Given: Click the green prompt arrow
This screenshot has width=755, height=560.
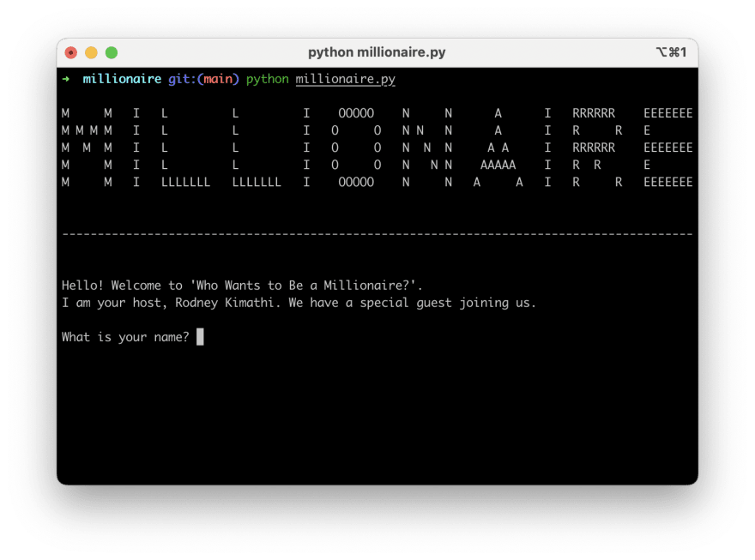Looking at the screenshot, I should (x=66, y=78).
